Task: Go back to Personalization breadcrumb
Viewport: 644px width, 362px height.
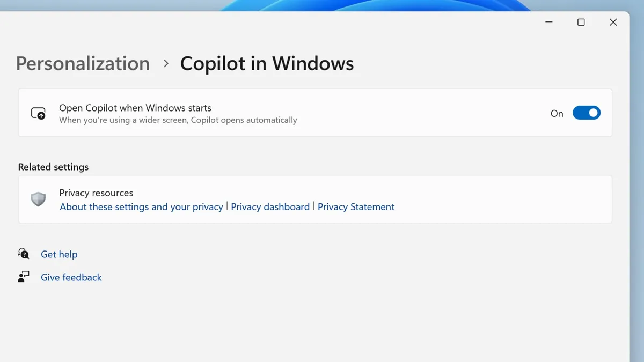Action: point(83,63)
